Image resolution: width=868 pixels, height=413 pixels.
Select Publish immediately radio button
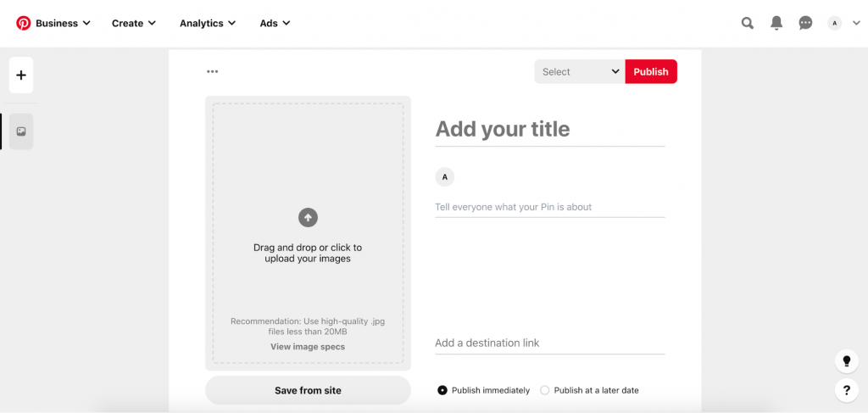point(442,390)
